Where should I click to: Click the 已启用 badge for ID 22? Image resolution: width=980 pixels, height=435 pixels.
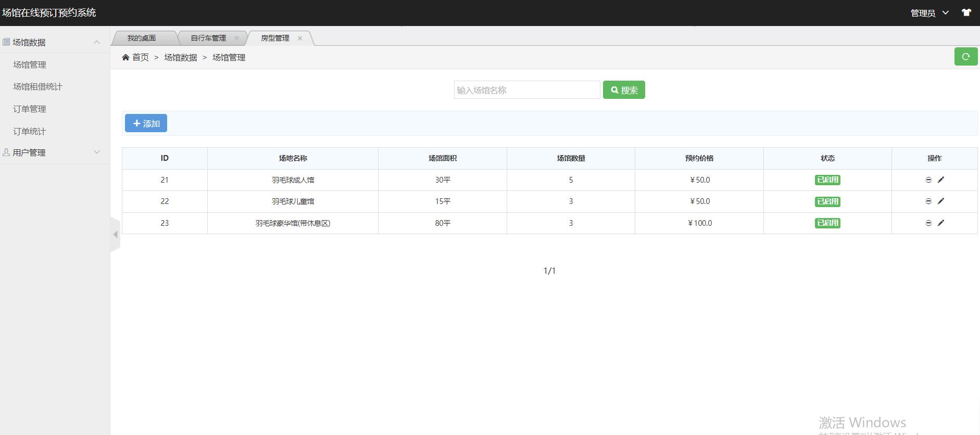827,201
